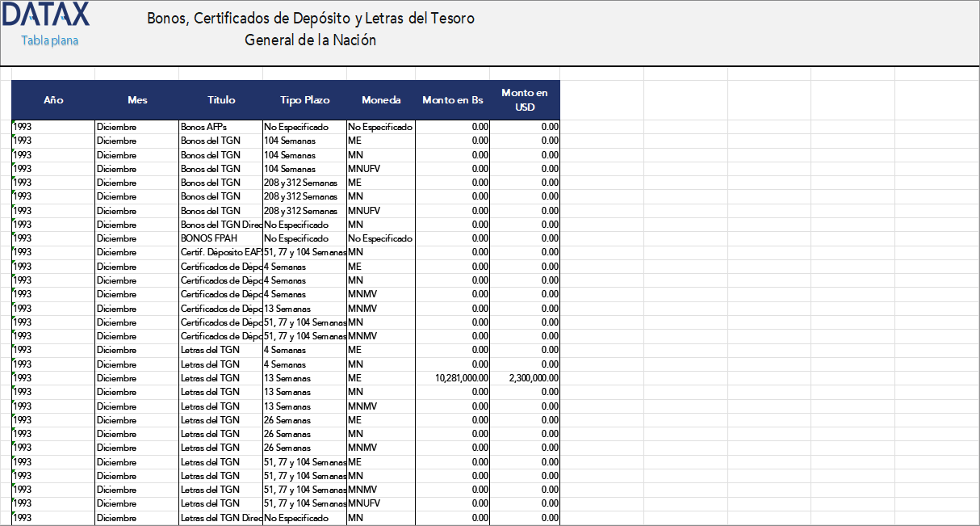Select the "Año" column header
This screenshot has width=980, height=526.
[x=53, y=99]
